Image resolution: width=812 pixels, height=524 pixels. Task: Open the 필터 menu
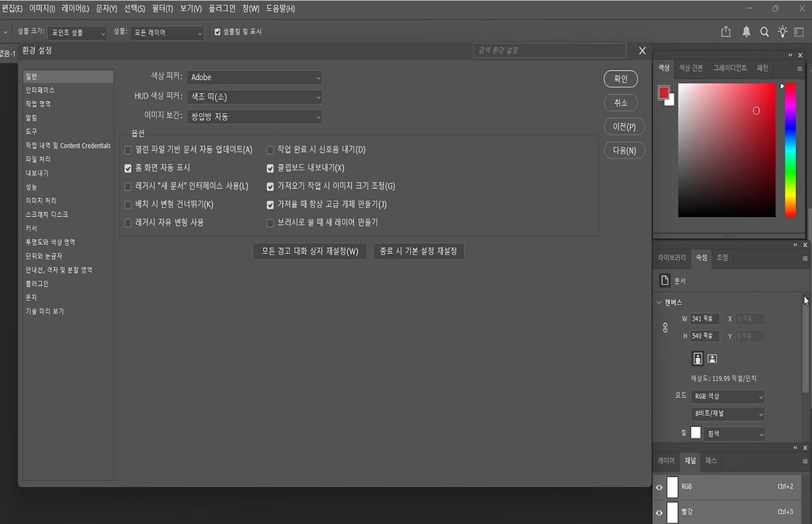162,9
